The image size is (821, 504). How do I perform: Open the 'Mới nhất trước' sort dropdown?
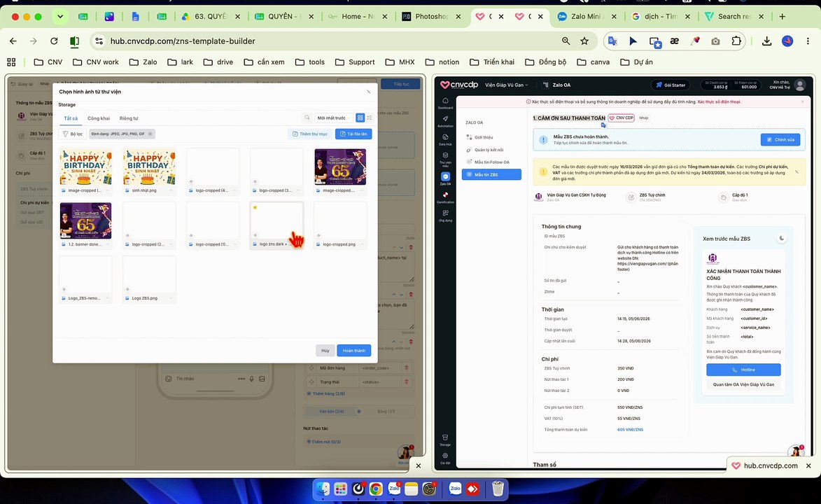pyautogui.click(x=334, y=118)
